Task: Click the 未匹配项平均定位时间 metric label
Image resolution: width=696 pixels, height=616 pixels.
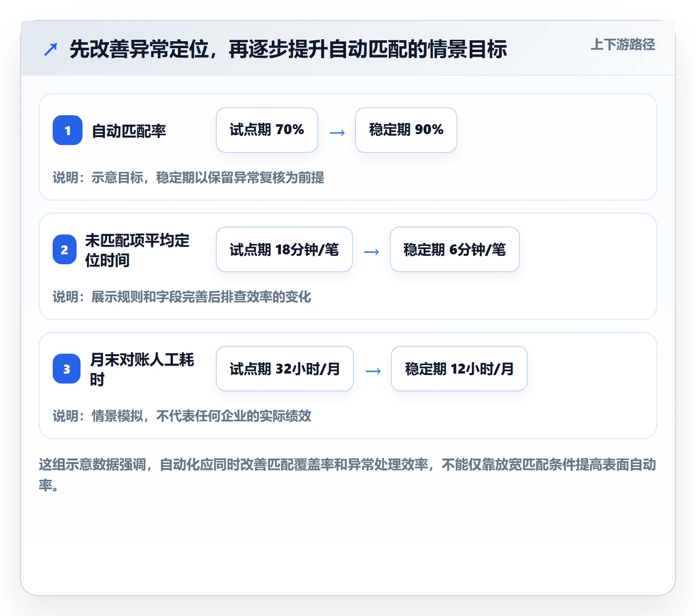Action: [x=137, y=250]
